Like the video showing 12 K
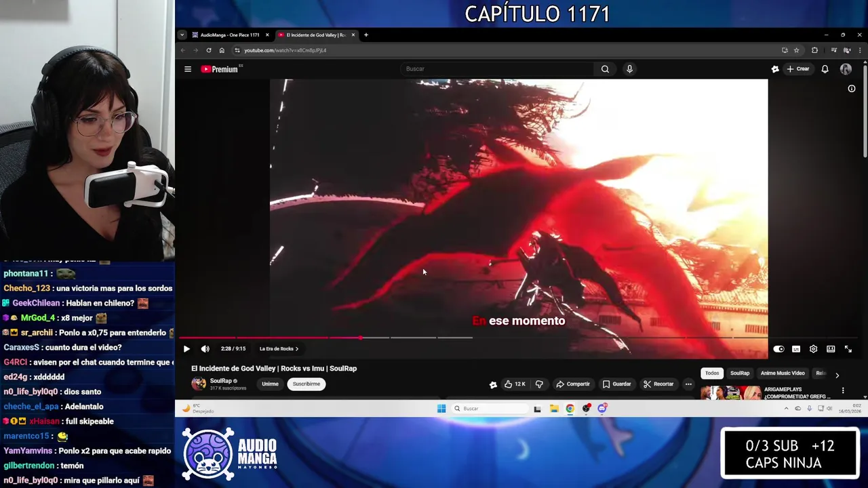 click(x=515, y=384)
